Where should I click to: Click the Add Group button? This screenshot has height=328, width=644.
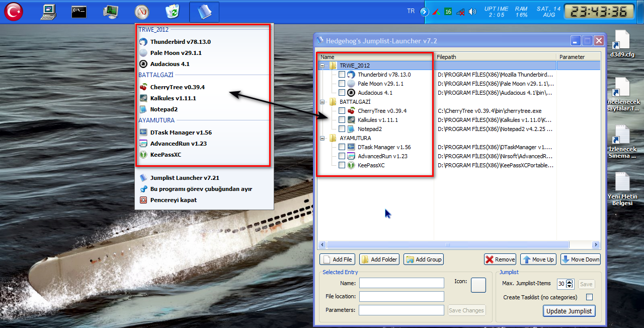coord(424,259)
